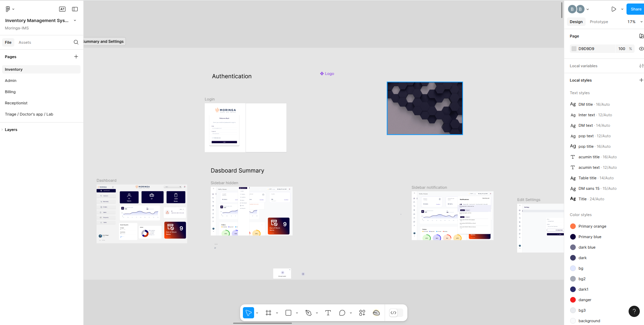Open collaborators avatars dropdown chevron
The height and width of the screenshot is (325, 644).
point(588,9)
